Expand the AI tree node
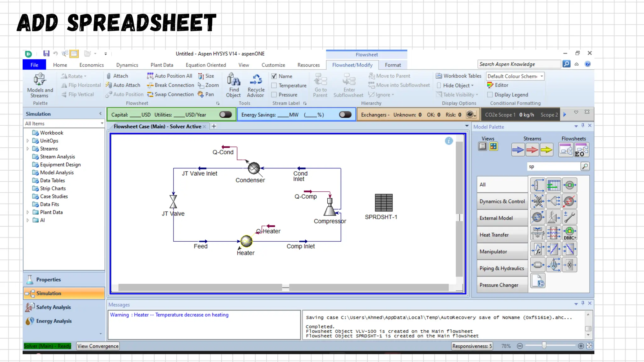This screenshot has width=644, height=362. [28, 220]
